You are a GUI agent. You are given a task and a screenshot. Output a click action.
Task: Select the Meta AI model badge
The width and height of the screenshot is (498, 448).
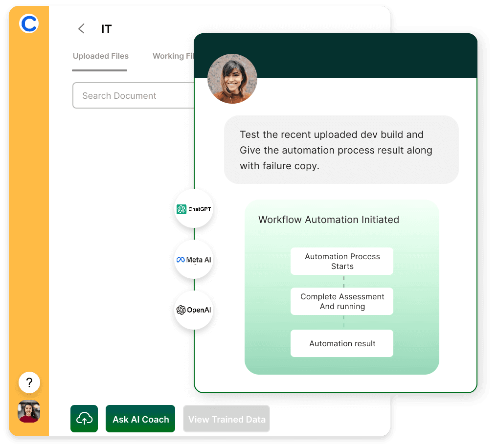coord(194,260)
